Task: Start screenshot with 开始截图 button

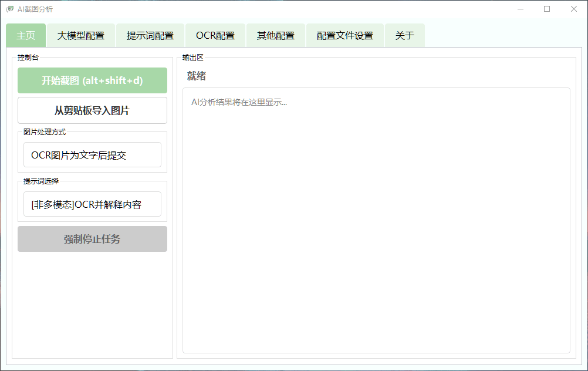Action: [x=92, y=80]
